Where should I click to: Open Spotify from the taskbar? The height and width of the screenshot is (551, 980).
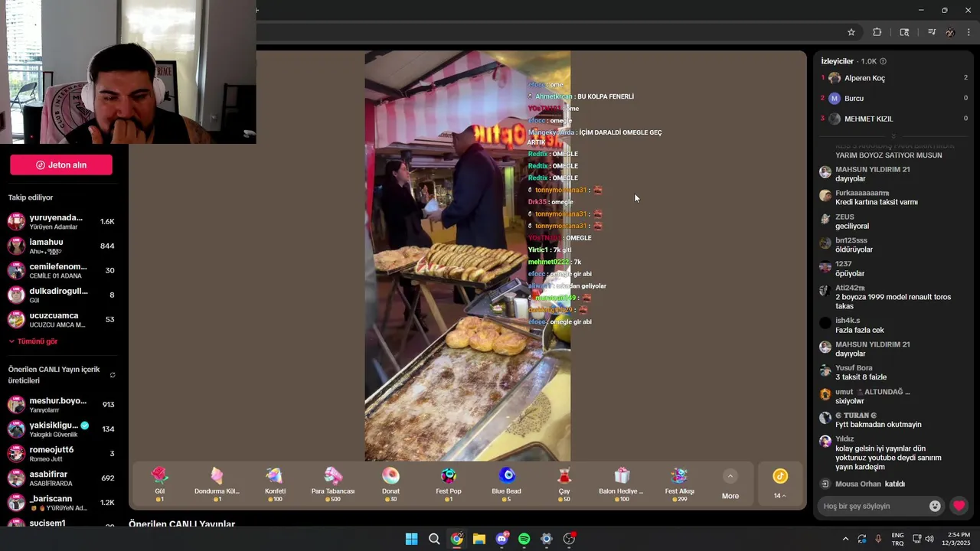coord(524,539)
